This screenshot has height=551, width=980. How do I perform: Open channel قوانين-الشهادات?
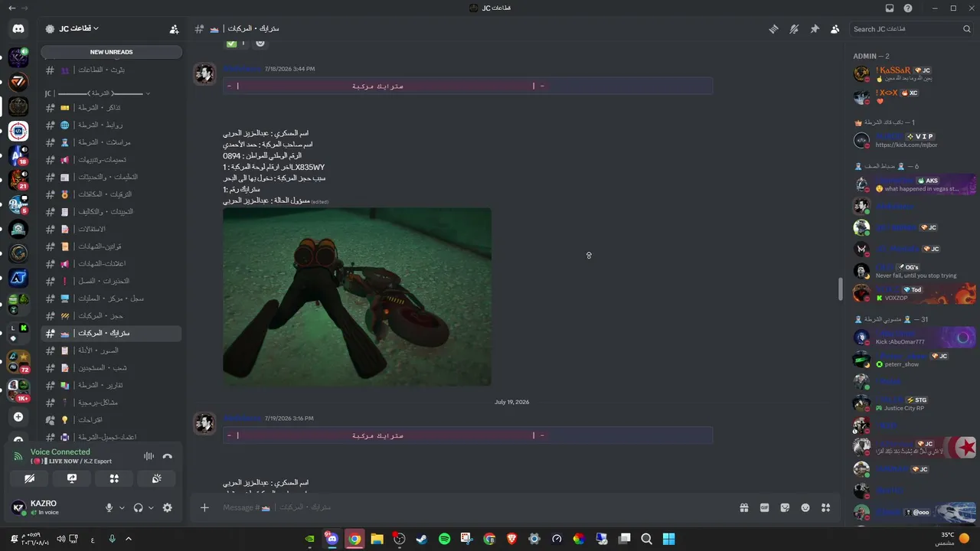point(112,246)
